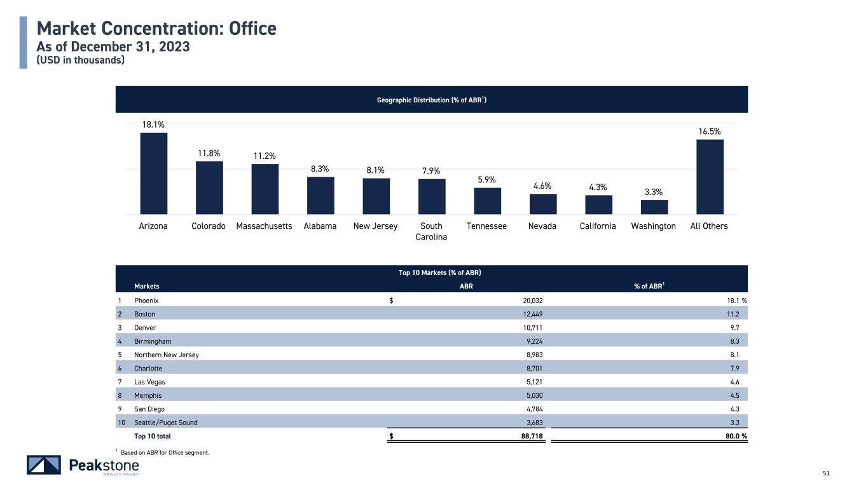Select the Massachusetts bar
The width and height of the screenshot is (868, 488).
pyautogui.click(x=265, y=189)
